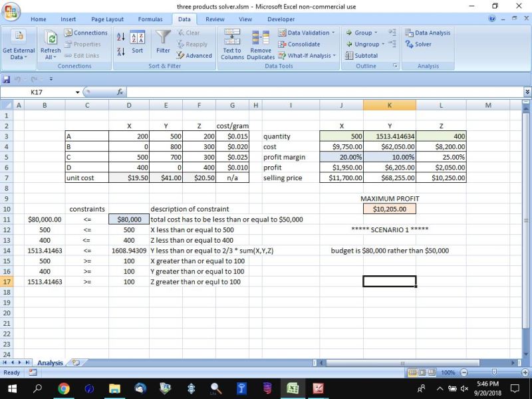Screen dimensions: 532x399
Task: Open the Developer tab
Action: click(x=281, y=19)
